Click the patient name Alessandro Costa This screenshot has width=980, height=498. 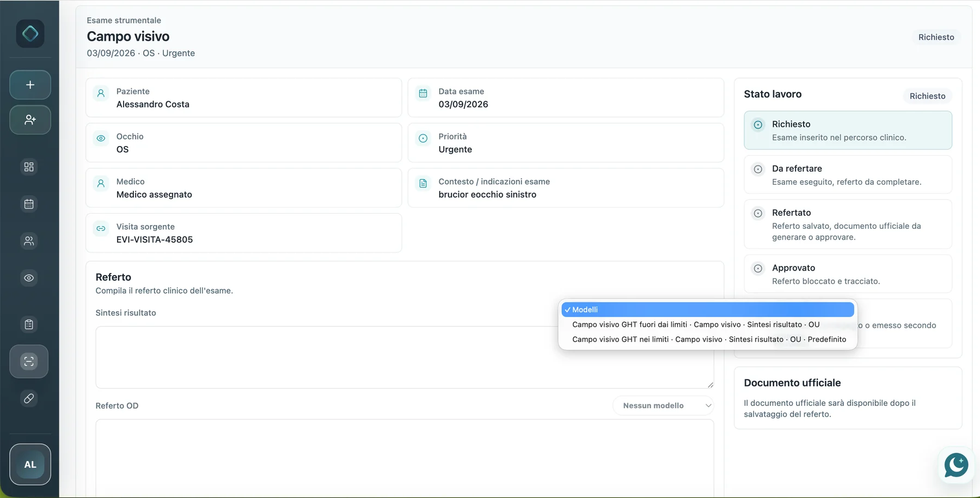153,104
